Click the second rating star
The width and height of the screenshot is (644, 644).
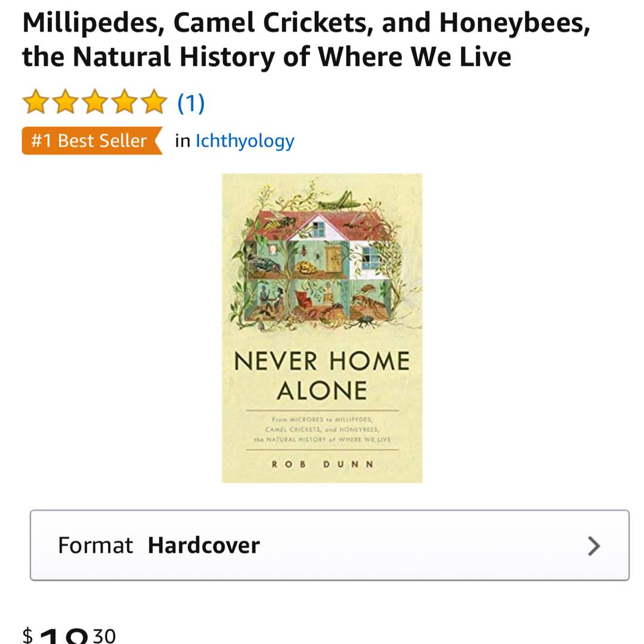point(65,102)
